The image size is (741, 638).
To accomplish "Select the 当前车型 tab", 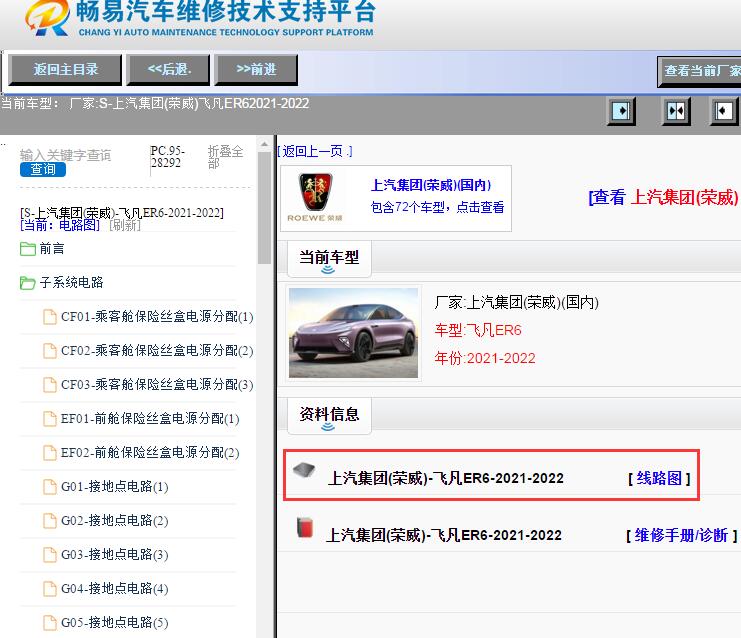I will click(329, 259).
